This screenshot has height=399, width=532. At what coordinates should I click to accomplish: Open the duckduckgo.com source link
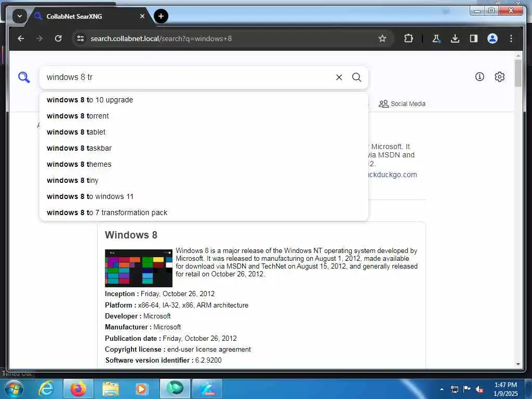click(x=393, y=175)
